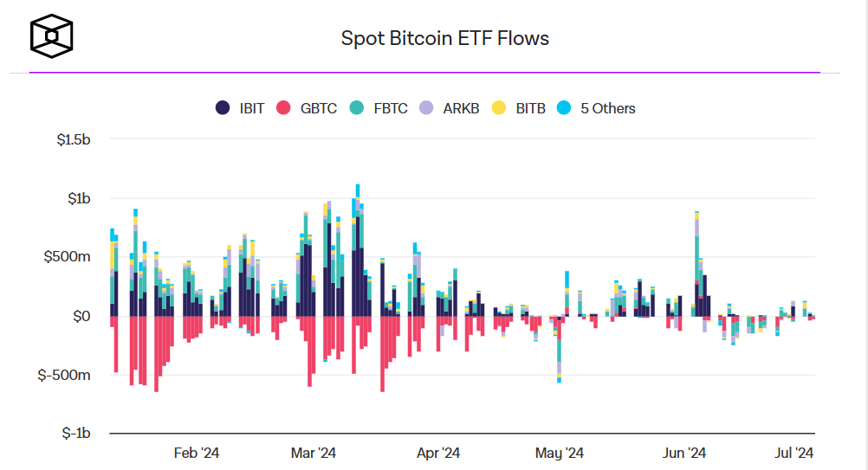Click the $1b y-axis label

[x=79, y=198]
